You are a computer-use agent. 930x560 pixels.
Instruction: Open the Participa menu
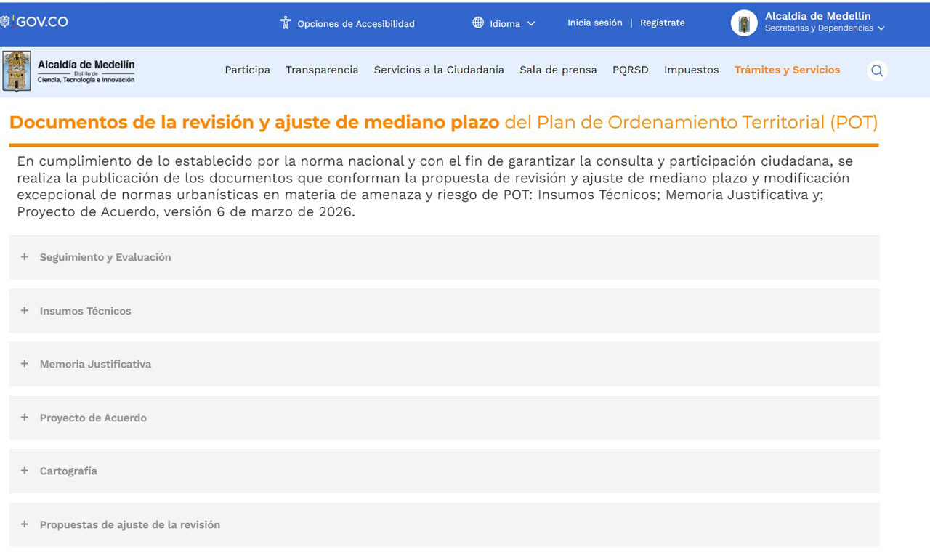coord(247,70)
